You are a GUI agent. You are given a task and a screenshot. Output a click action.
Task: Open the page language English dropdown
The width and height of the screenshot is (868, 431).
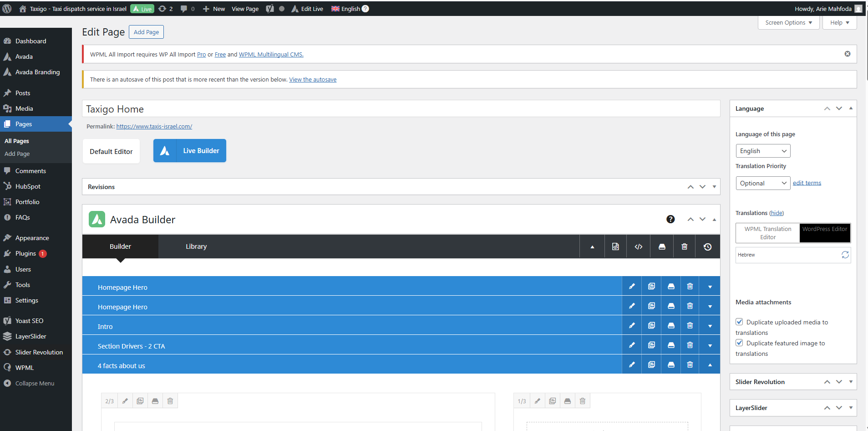point(763,151)
